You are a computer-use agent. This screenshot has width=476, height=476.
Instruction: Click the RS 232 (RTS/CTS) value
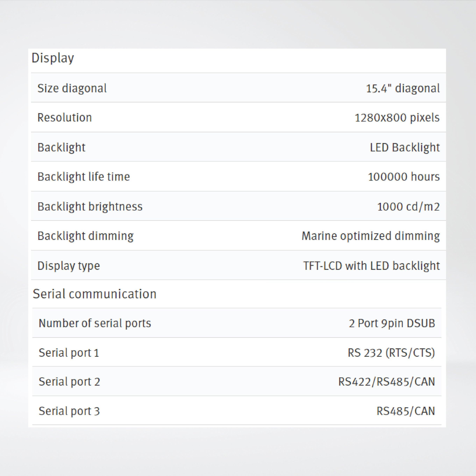[391, 353]
